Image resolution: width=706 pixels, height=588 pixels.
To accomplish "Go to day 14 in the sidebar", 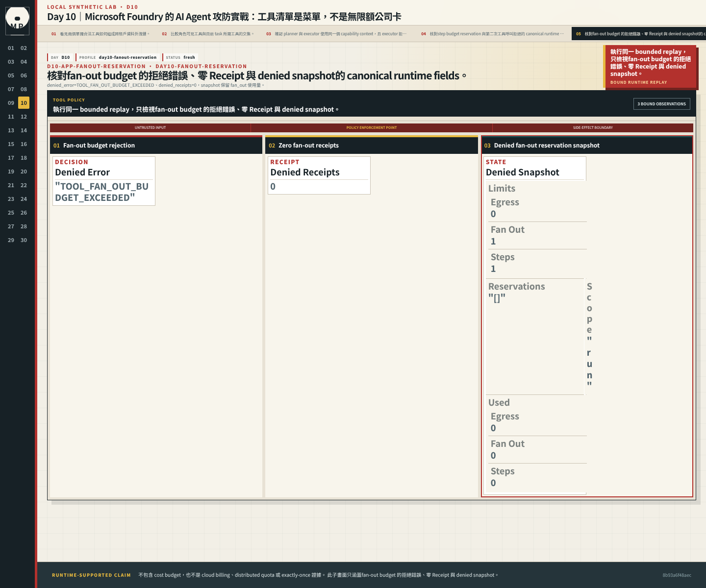I will [x=24, y=130].
